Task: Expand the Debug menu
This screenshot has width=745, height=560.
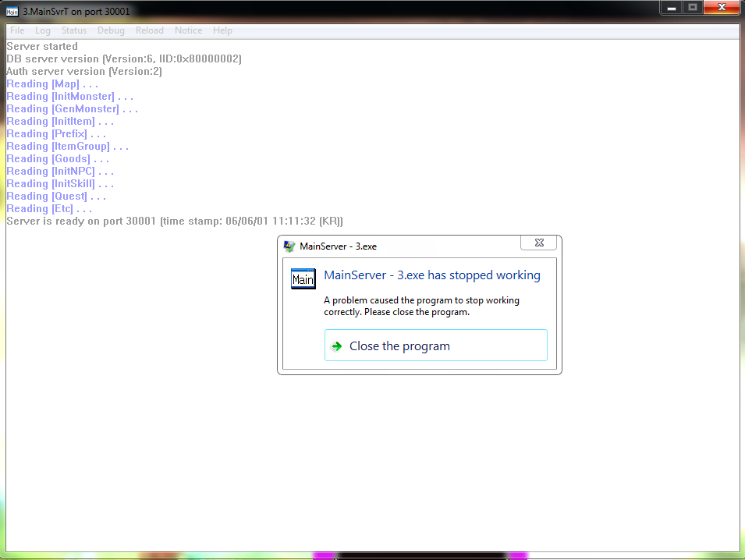Action: pos(111,30)
